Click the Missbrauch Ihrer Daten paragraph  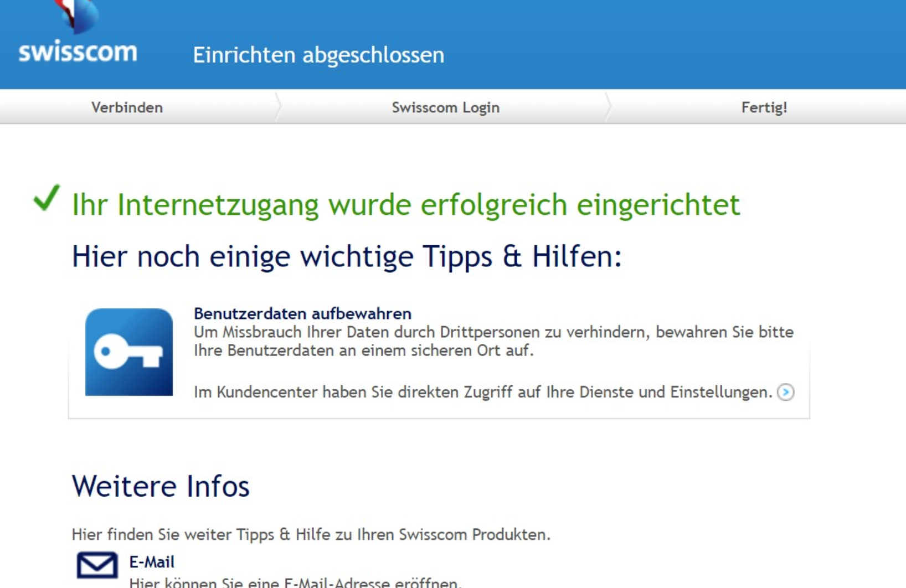click(x=493, y=341)
